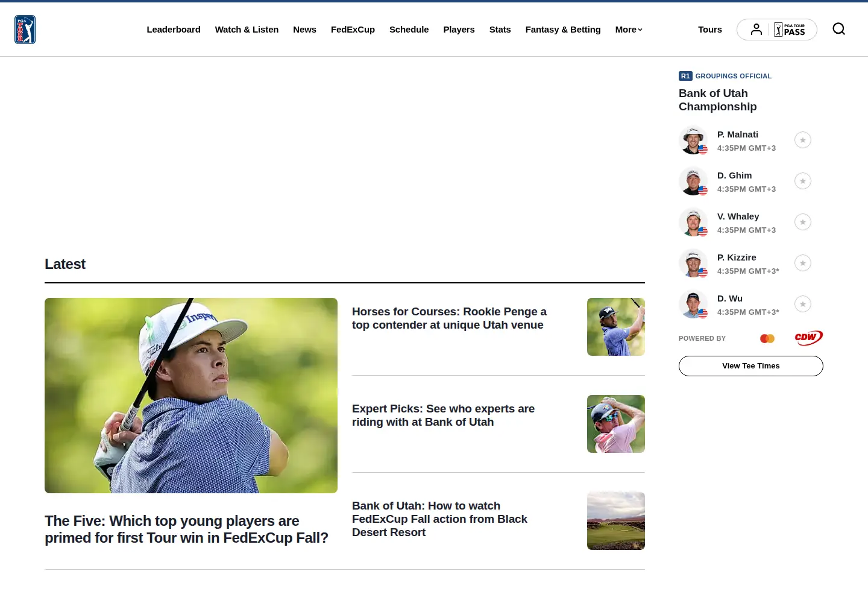The image size is (868, 603).
Task: Open the Stats page
Action: click(x=500, y=30)
